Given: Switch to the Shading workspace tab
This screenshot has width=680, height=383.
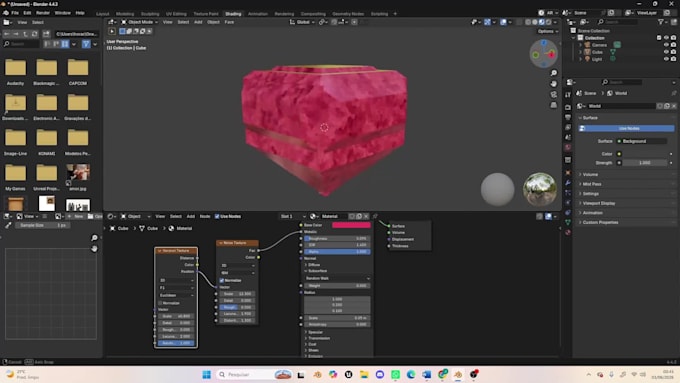Looking at the screenshot, I should [233, 14].
